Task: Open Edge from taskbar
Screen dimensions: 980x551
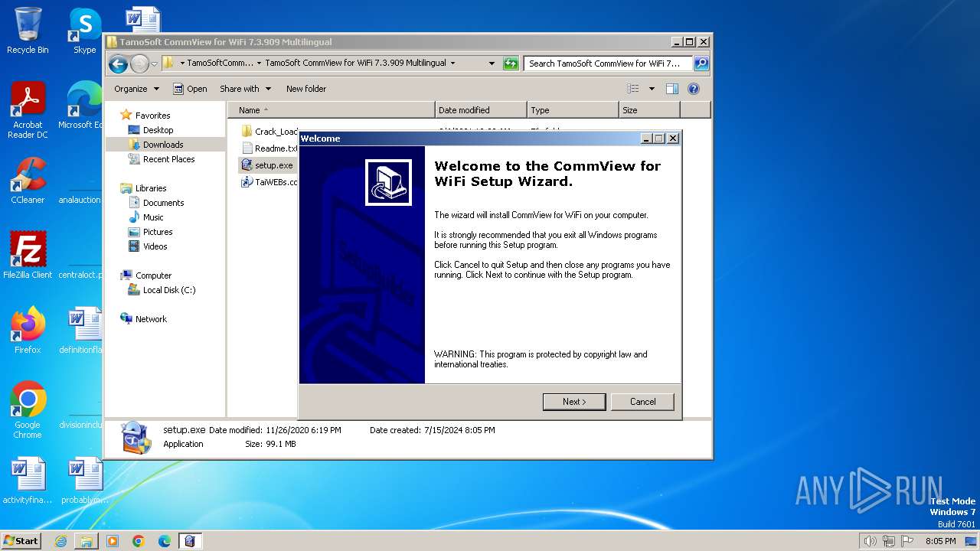Action: click(165, 541)
